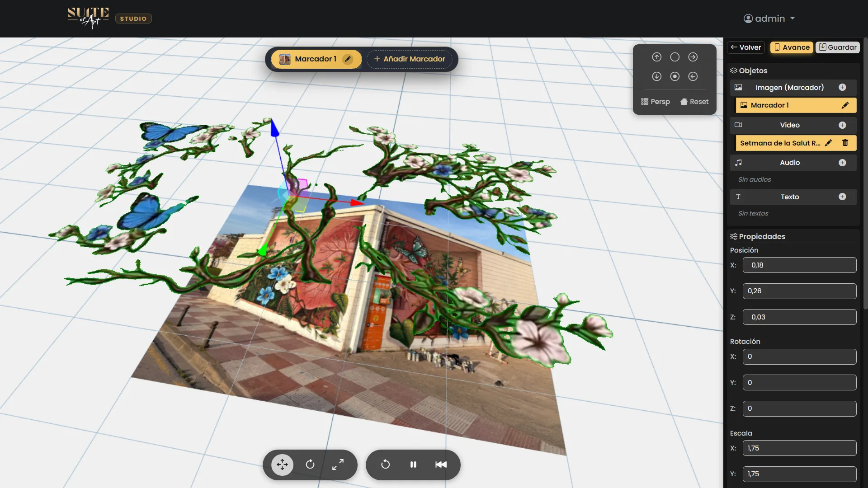Click the Rotación Z input field

coord(799,408)
